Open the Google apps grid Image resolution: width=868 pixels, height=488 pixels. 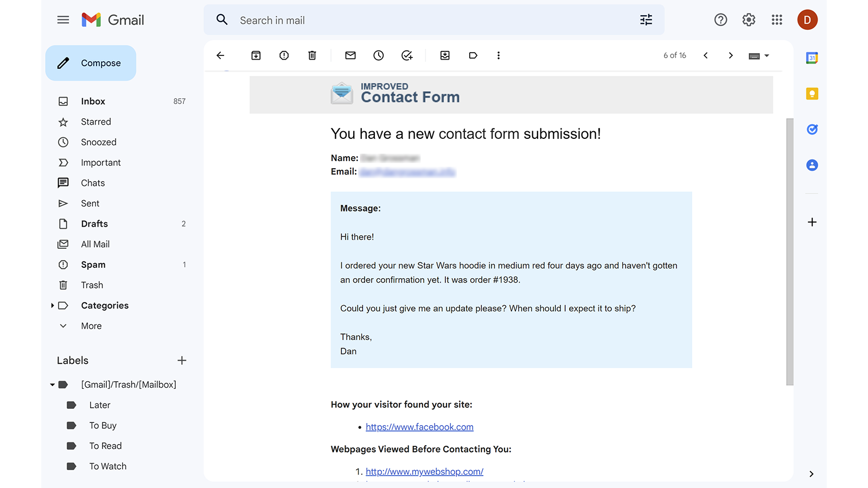(x=777, y=20)
